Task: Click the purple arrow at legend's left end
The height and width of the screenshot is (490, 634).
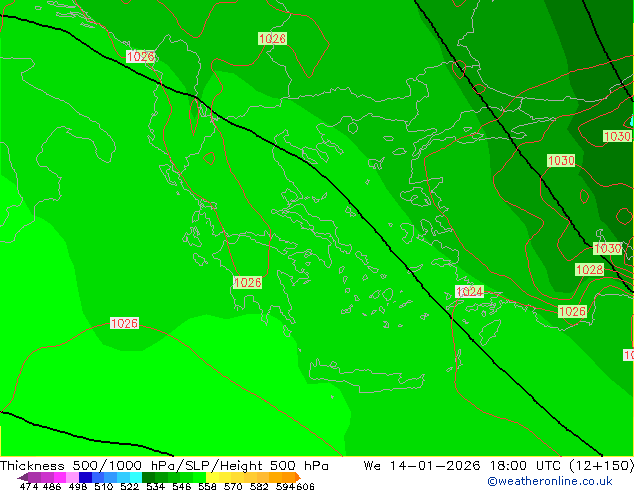Action: click(x=23, y=477)
